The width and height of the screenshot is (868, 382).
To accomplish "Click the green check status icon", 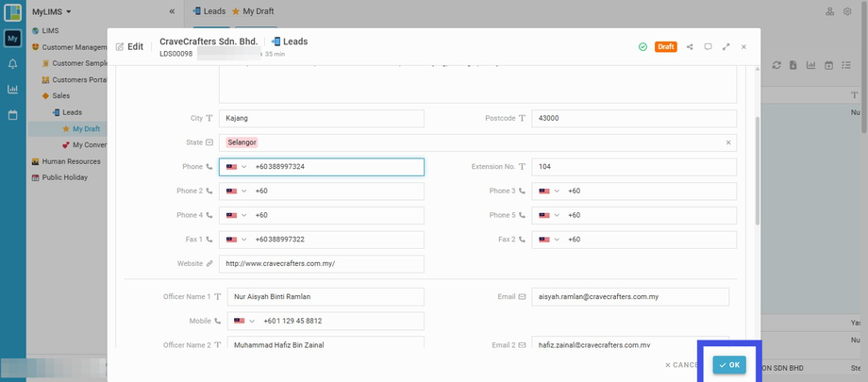I will tap(643, 46).
